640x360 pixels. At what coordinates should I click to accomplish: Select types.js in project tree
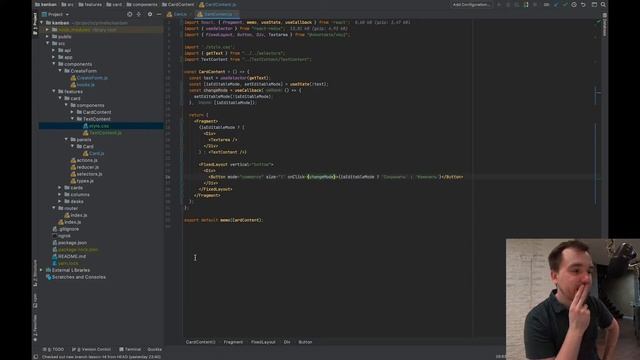tap(82, 181)
